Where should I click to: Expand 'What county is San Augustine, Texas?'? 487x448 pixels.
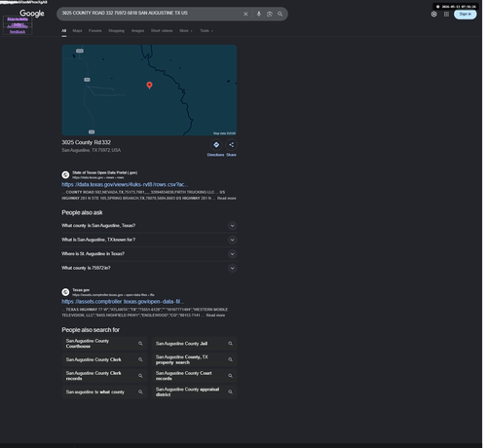point(149,226)
